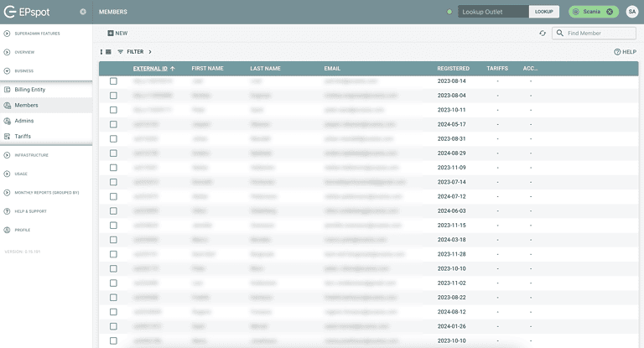Check the row registered 2023-11-09
The image size is (644, 348).
(x=113, y=168)
